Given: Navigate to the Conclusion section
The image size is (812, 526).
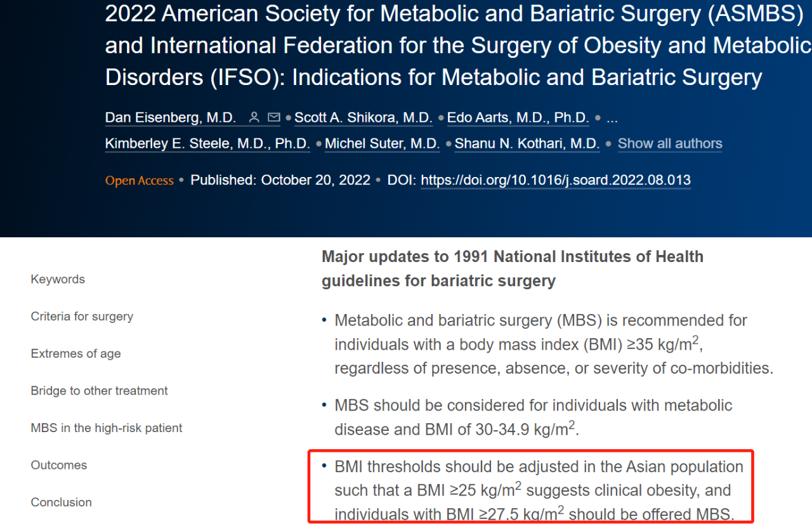Looking at the screenshot, I should (x=62, y=503).
